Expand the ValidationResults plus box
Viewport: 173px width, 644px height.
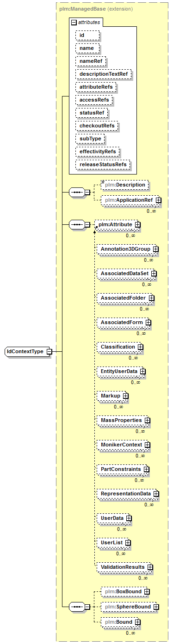click(150, 567)
